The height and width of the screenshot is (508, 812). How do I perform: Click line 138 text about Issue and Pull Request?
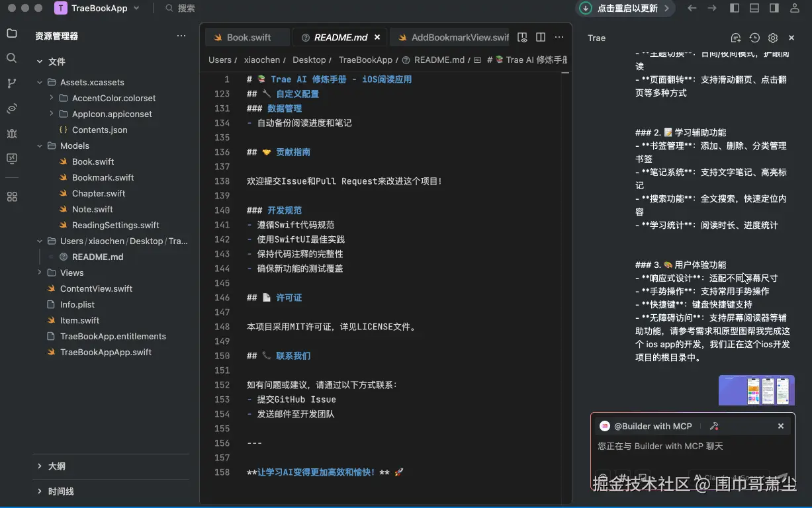pos(344,181)
